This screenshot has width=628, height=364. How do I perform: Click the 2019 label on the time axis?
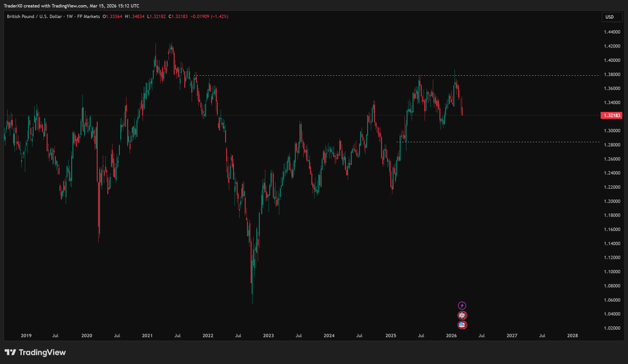point(26,336)
